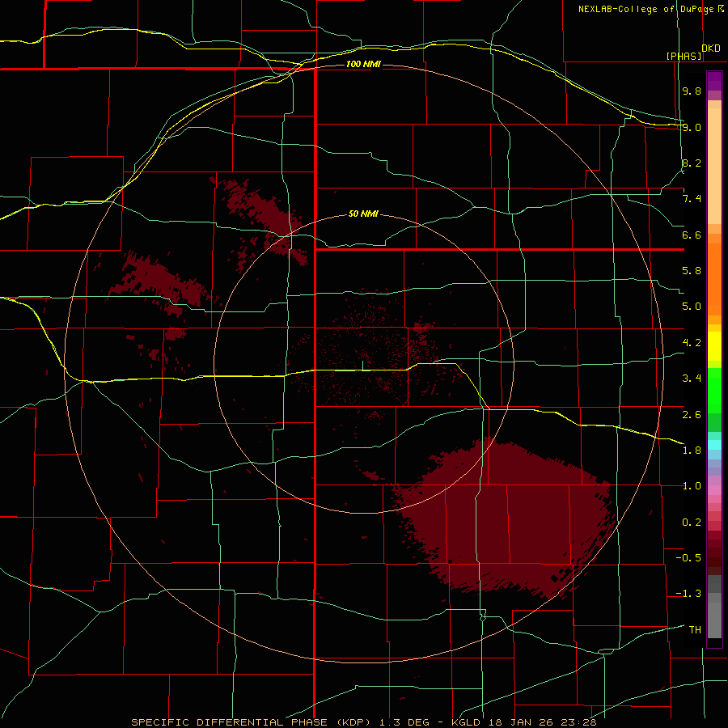This screenshot has width=728, height=728.
Task: Select the -0.5 value on the scale
Action: [x=688, y=558]
